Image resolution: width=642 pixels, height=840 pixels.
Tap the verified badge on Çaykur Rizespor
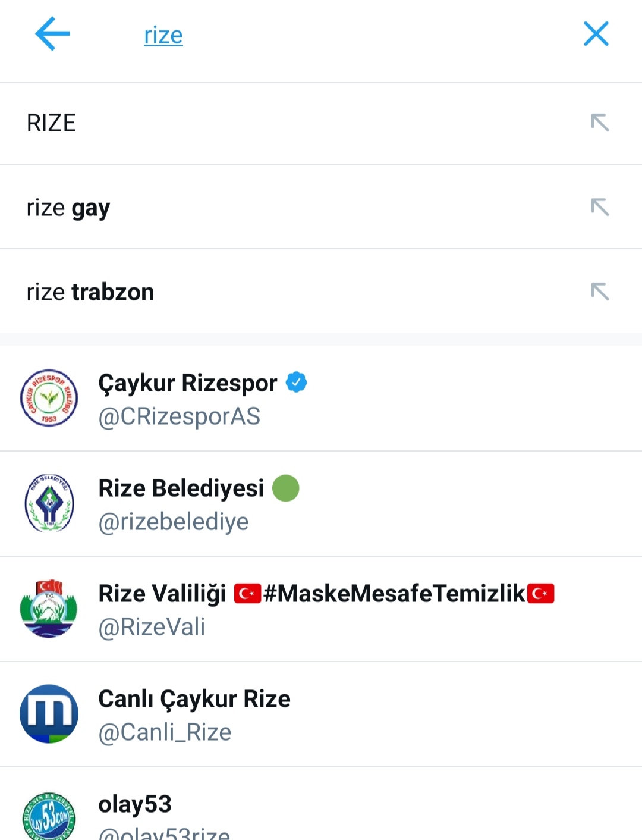click(x=296, y=382)
